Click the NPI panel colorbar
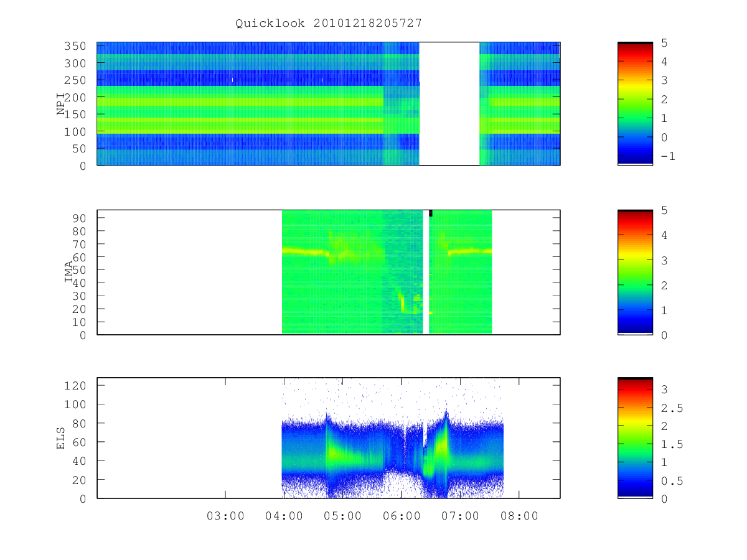Viewport: 747px width, 560px height. point(635,103)
